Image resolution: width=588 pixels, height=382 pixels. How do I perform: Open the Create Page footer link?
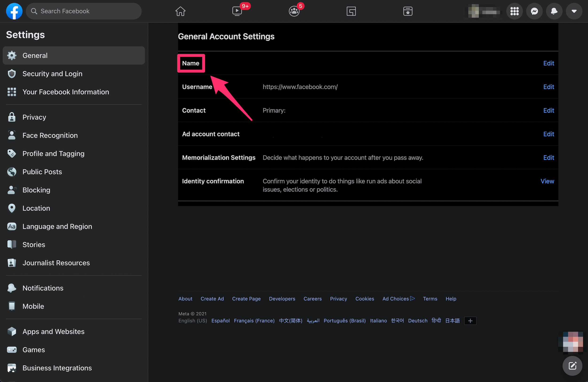(x=246, y=299)
